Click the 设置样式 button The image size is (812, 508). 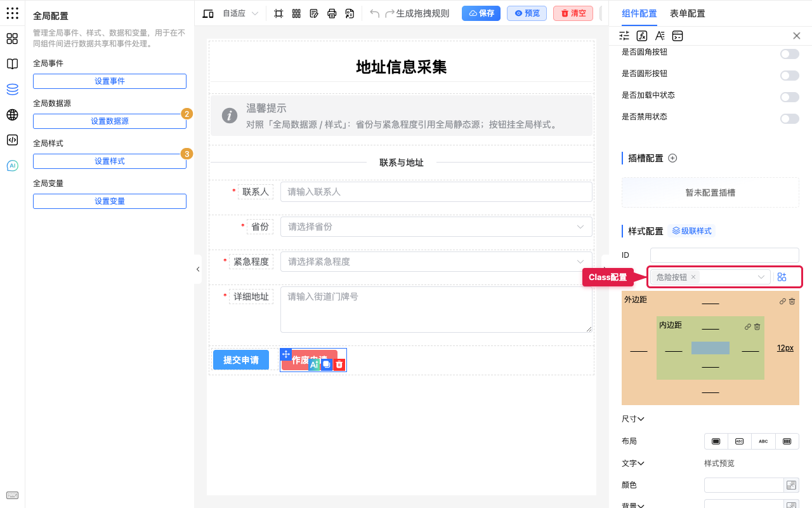[110, 161]
